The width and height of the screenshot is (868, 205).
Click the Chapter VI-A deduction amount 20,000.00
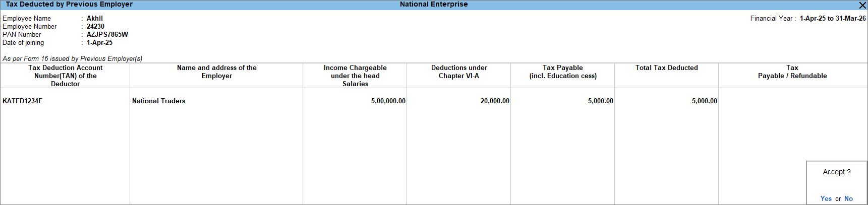(494, 101)
